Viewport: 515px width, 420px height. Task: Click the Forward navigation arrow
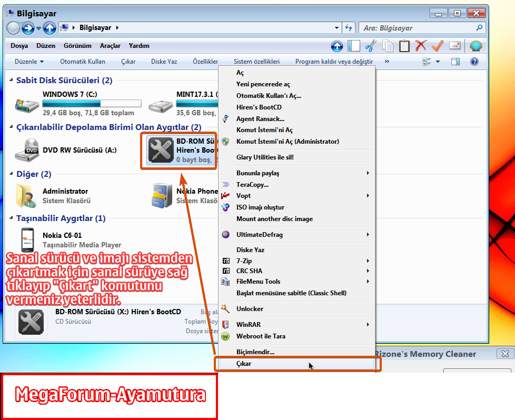point(28,28)
